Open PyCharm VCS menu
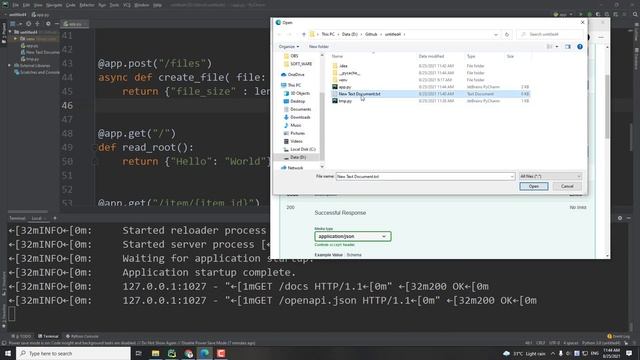Image resolution: width=640 pixels, height=360 pixels. pyautogui.click(x=127, y=5)
